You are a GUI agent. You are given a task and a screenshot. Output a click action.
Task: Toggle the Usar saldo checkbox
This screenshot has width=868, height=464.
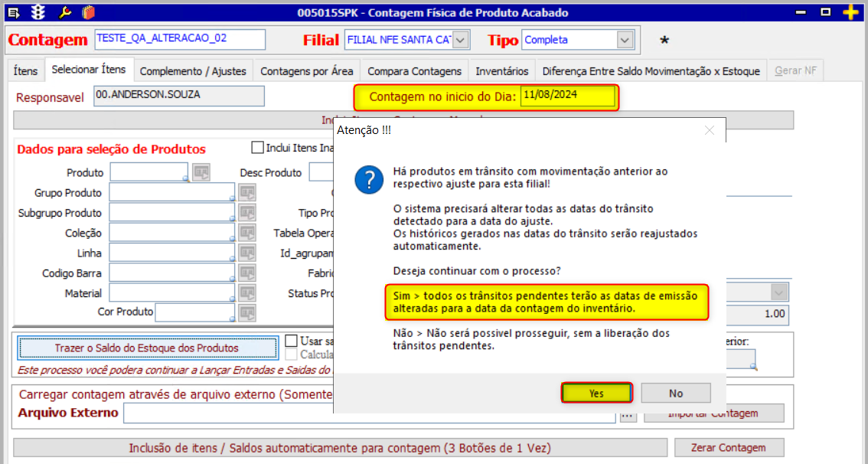pyautogui.click(x=291, y=341)
